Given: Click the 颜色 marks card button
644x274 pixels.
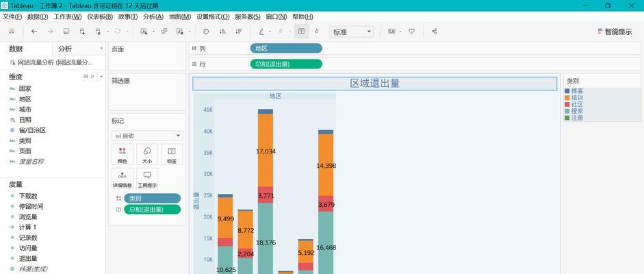Looking at the screenshot, I should (x=123, y=154).
